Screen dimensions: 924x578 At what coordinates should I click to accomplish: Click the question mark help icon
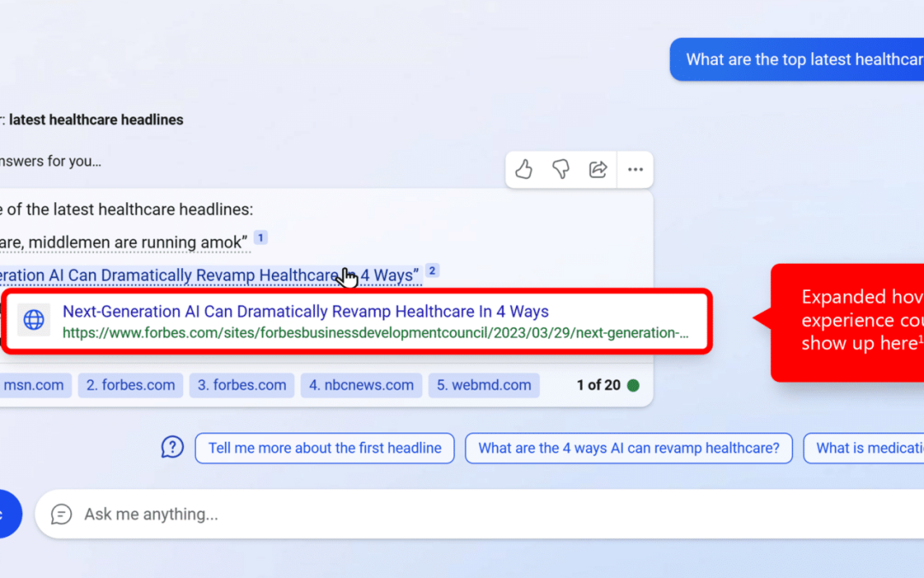pyautogui.click(x=173, y=447)
